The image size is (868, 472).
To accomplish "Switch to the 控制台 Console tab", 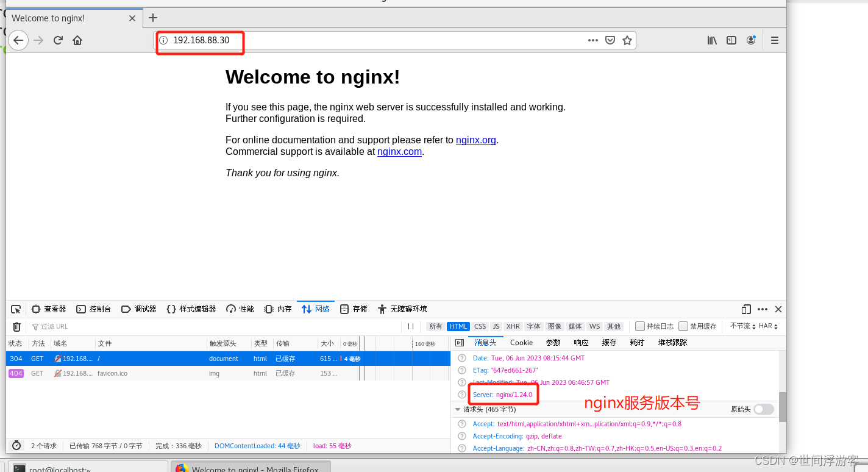I will point(94,309).
